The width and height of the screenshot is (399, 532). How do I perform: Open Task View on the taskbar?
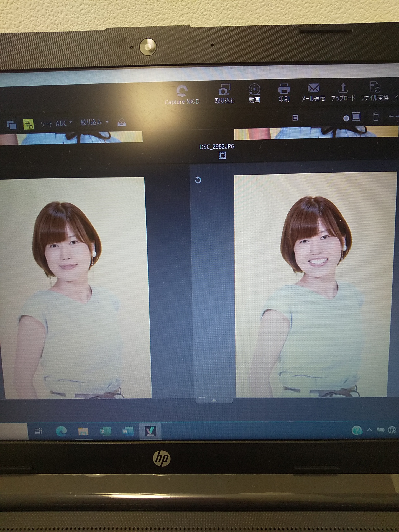[38, 431]
